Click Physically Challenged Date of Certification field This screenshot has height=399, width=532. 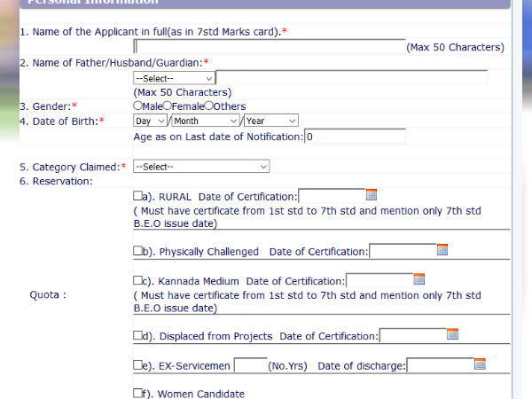pyautogui.click(x=403, y=251)
